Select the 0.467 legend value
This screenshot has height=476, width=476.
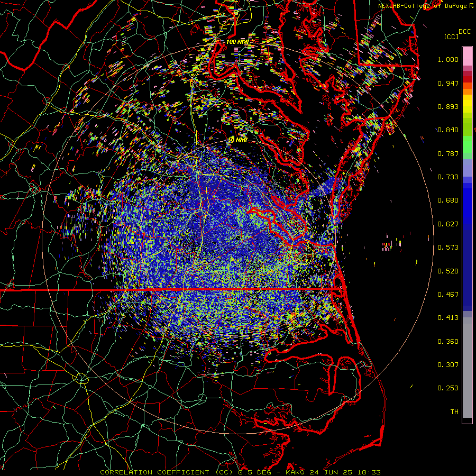pos(448,295)
